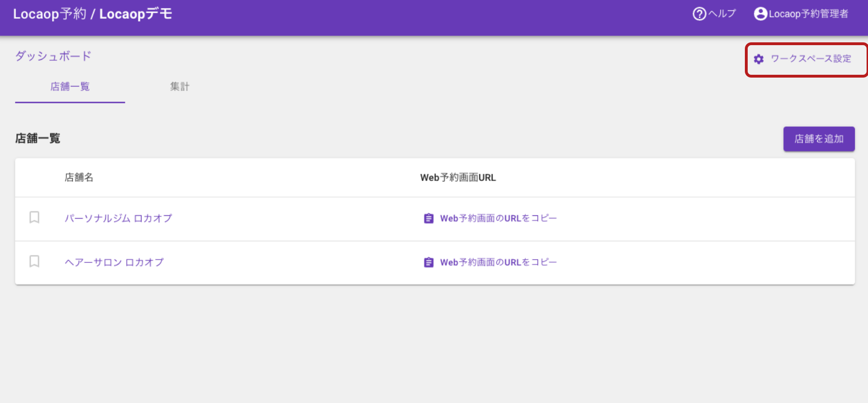Click the 店舗一覧 section heading

[x=38, y=138]
